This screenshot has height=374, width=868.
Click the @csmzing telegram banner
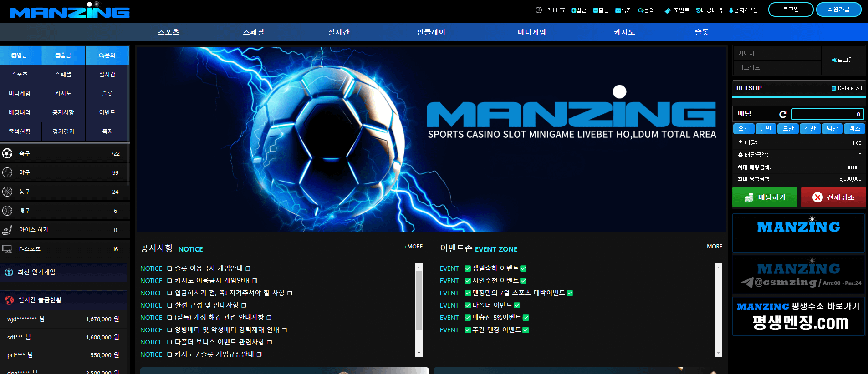pos(799,274)
